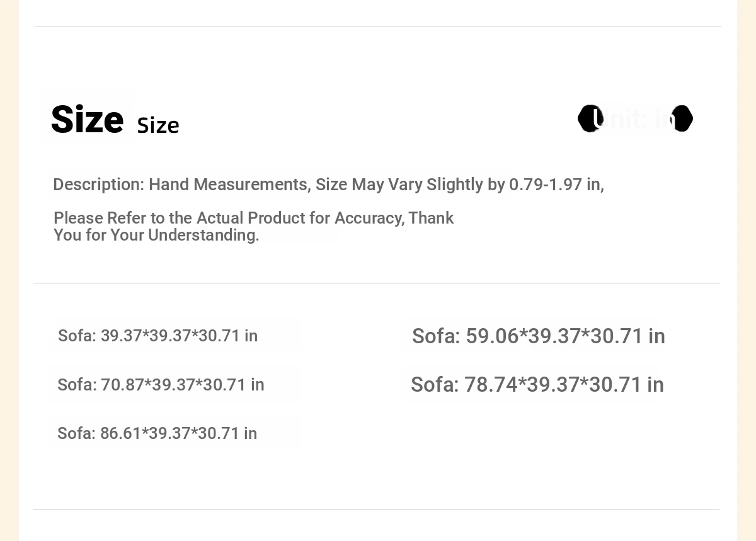The width and height of the screenshot is (756, 541).
Task: Click the black blob before Unit text
Action: 590,118
